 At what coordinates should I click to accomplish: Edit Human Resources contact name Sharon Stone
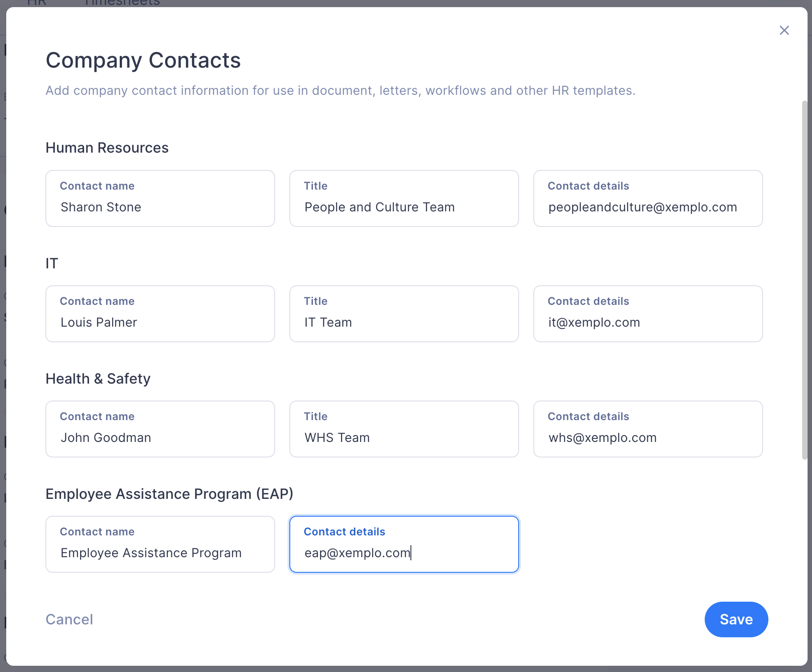[x=160, y=198]
